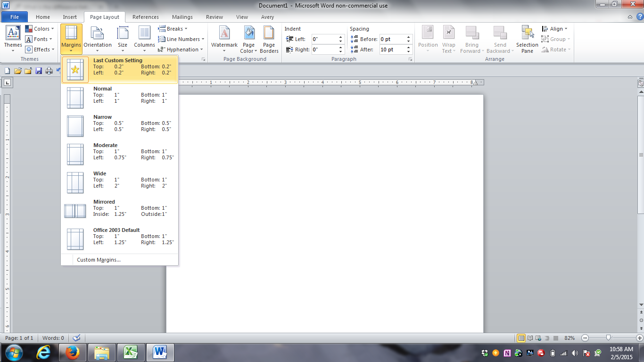
Task: Click the Page Color icon
Action: pos(249,34)
